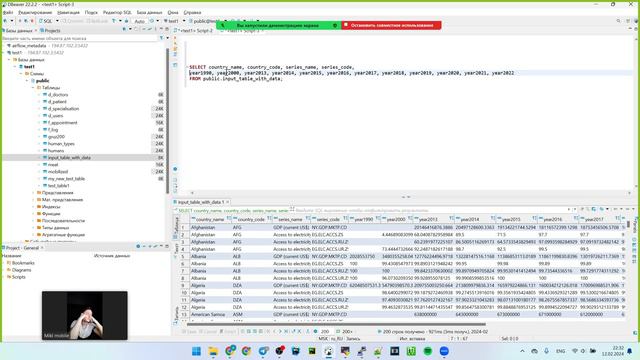
Task: Open File Explorer from the taskbar
Action: tap(213, 351)
